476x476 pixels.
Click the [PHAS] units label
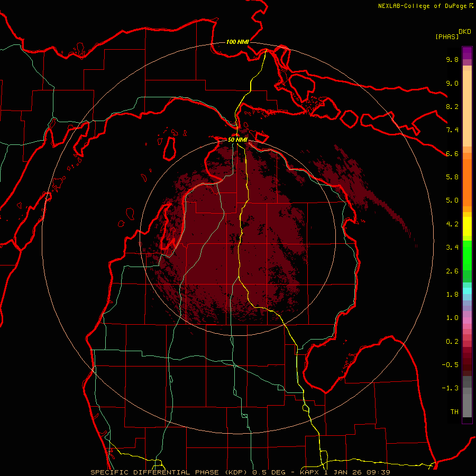(x=447, y=36)
